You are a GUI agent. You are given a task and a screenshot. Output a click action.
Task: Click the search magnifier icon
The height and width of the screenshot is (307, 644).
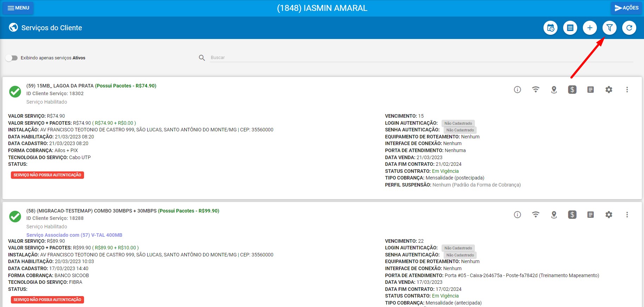pyautogui.click(x=202, y=58)
